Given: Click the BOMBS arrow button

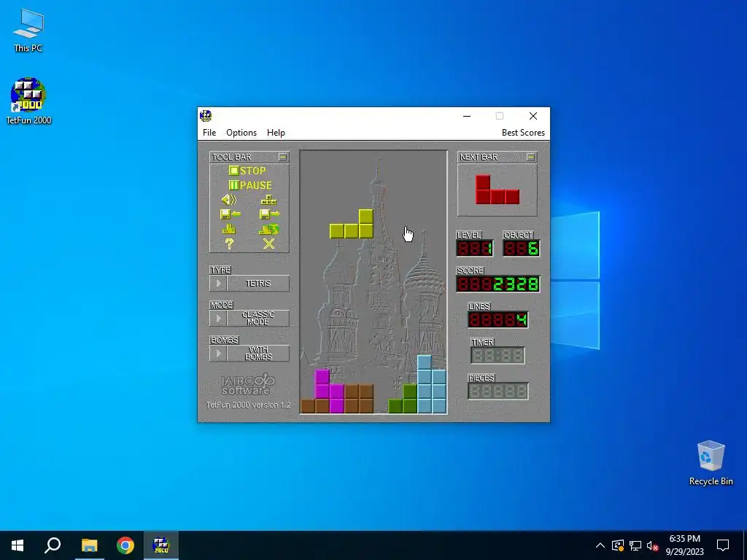Looking at the screenshot, I should pyautogui.click(x=218, y=354).
